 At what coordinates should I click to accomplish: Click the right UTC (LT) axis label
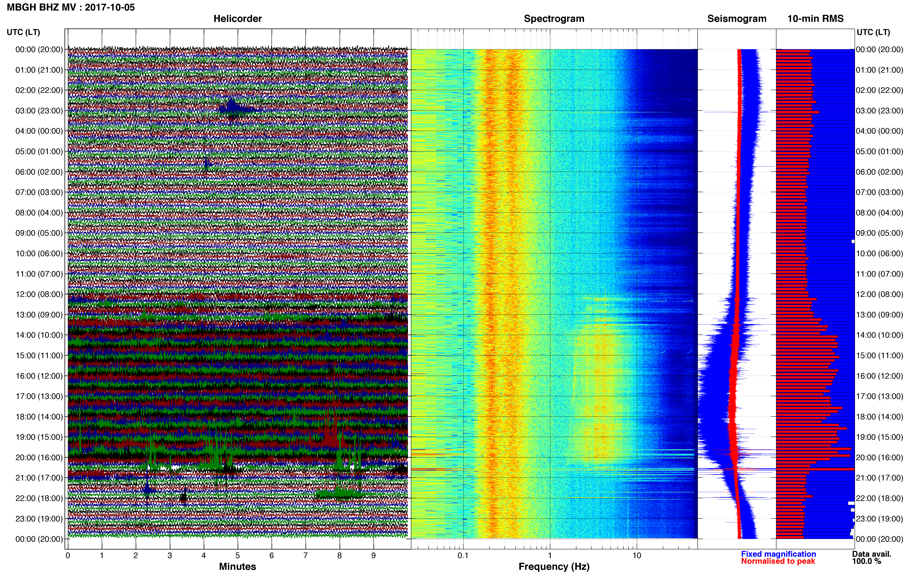[x=873, y=32]
